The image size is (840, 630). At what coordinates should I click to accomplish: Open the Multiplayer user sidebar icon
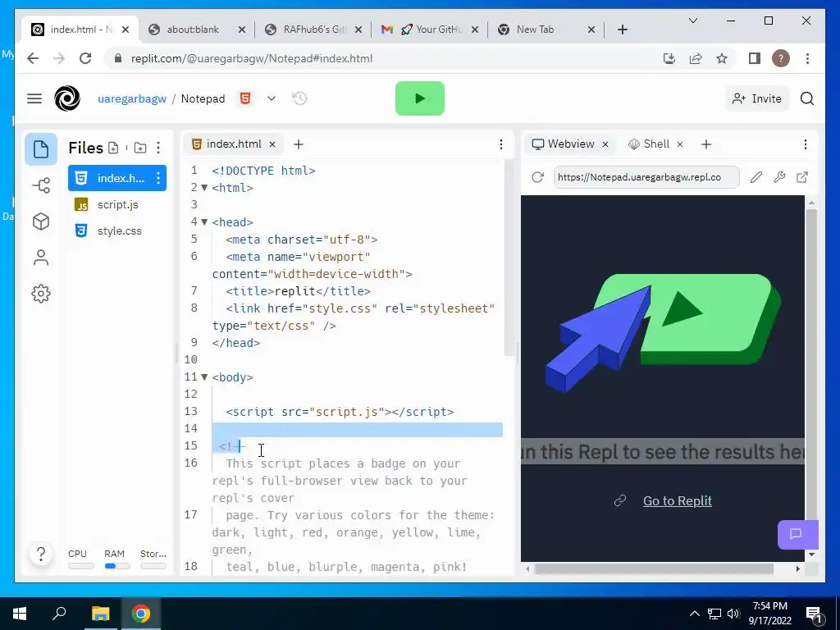[x=41, y=258]
